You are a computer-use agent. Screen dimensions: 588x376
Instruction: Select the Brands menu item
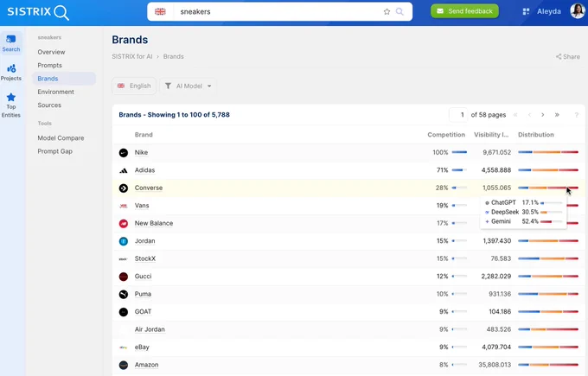click(x=64, y=79)
